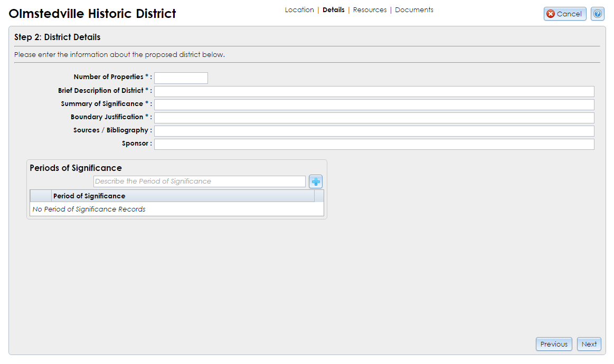
Task: Open the Resources tab
Action: [x=370, y=9]
